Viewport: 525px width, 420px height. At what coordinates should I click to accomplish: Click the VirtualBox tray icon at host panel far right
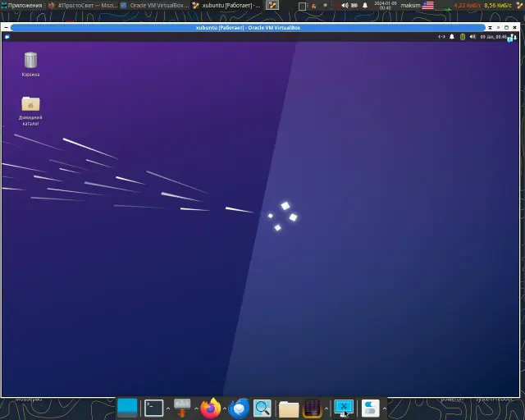coord(519,6)
